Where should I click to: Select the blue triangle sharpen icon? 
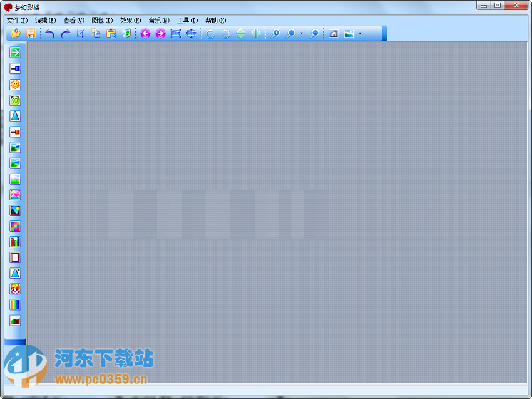pyautogui.click(x=15, y=116)
